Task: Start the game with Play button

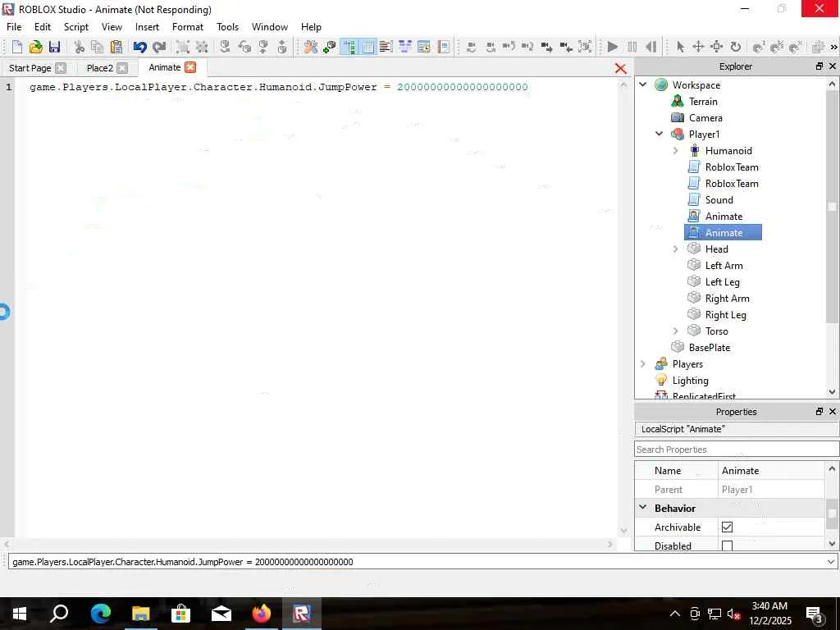Action: [x=613, y=47]
